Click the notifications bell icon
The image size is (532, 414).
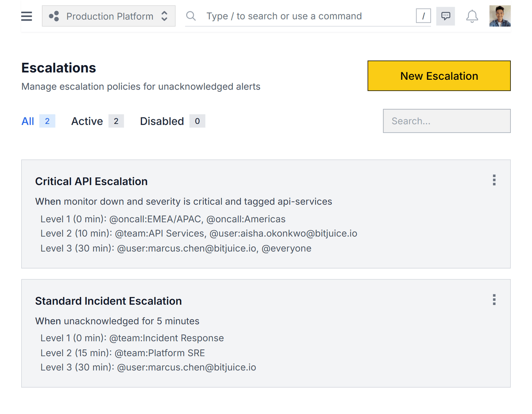tap(472, 16)
